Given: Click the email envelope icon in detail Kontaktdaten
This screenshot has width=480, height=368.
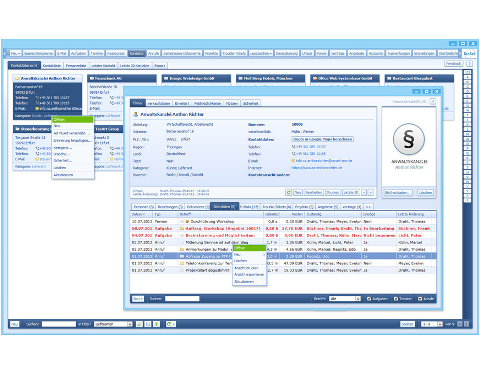Looking at the screenshot, I should [293, 161].
